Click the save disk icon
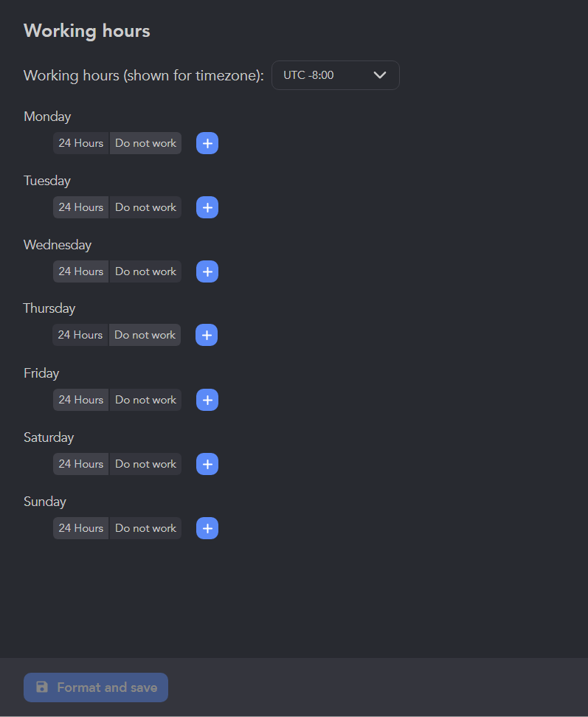The width and height of the screenshot is (588, 717). (42, 687)
